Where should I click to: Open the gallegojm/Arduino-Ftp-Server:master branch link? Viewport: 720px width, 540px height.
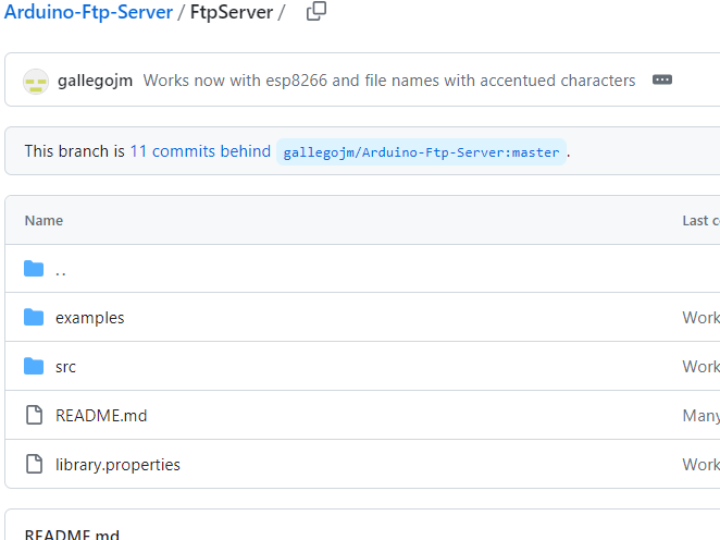pos(421,152)
